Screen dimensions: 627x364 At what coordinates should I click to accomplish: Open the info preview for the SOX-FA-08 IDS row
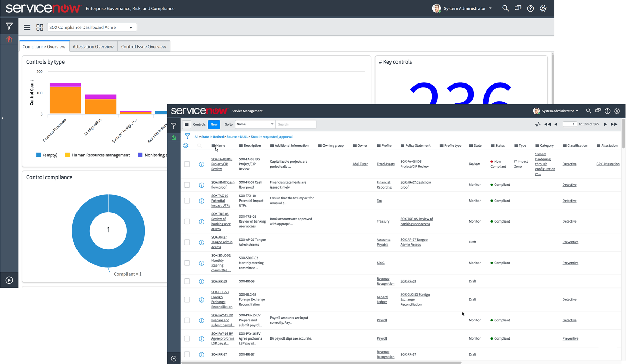click(x=202, y=164)
